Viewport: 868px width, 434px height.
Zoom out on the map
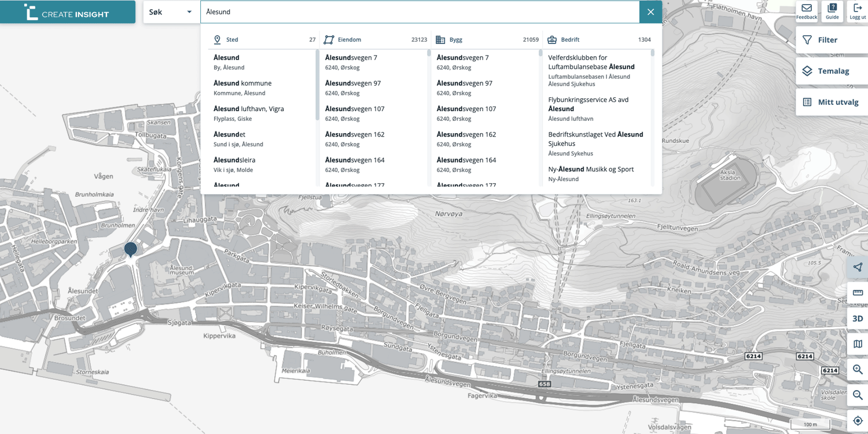(858, 395)
